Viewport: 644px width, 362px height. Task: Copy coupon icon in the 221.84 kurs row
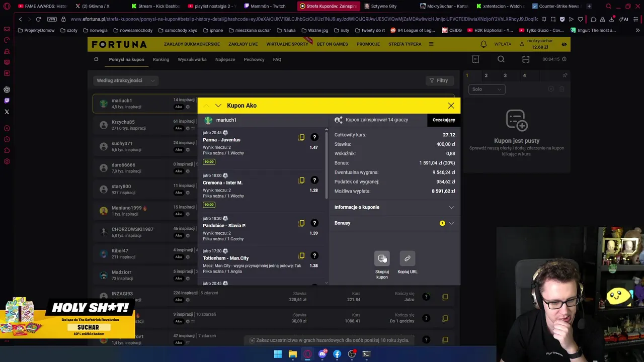click(x=445, y=297)
